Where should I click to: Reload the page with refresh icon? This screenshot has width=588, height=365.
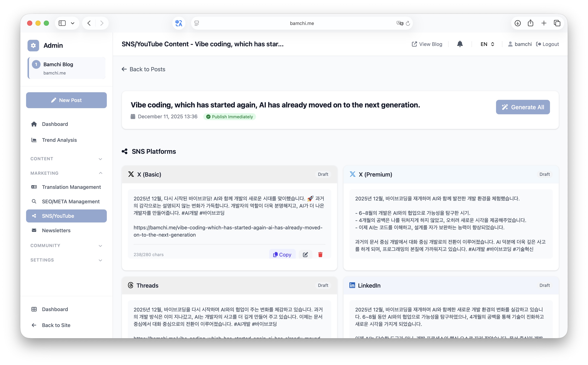tap(408, 23)
